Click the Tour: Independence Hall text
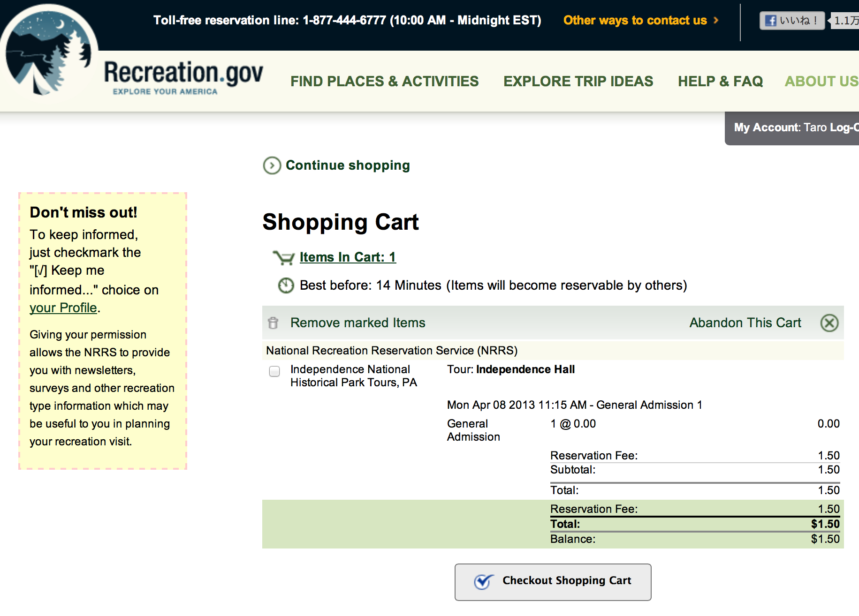 tap(511, 369)
